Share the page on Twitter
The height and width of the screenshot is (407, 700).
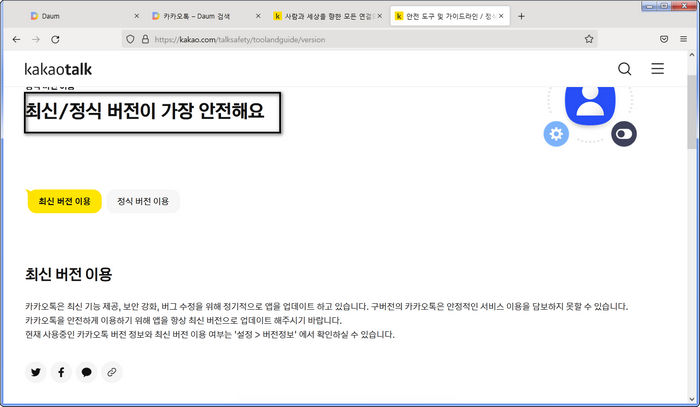pyautogui.click(x=36, y=372)
